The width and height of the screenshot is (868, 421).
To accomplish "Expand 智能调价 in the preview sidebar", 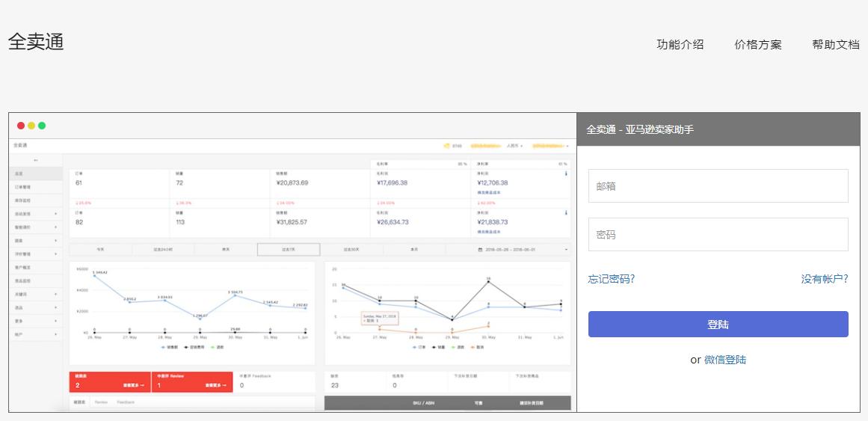I will click(x=36, y=227).
